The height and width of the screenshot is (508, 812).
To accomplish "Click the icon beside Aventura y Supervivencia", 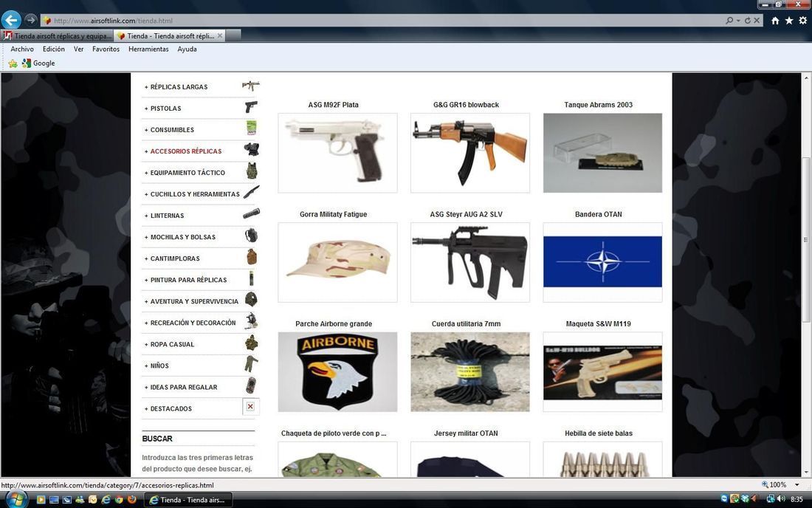I will [x=251, y=299].
